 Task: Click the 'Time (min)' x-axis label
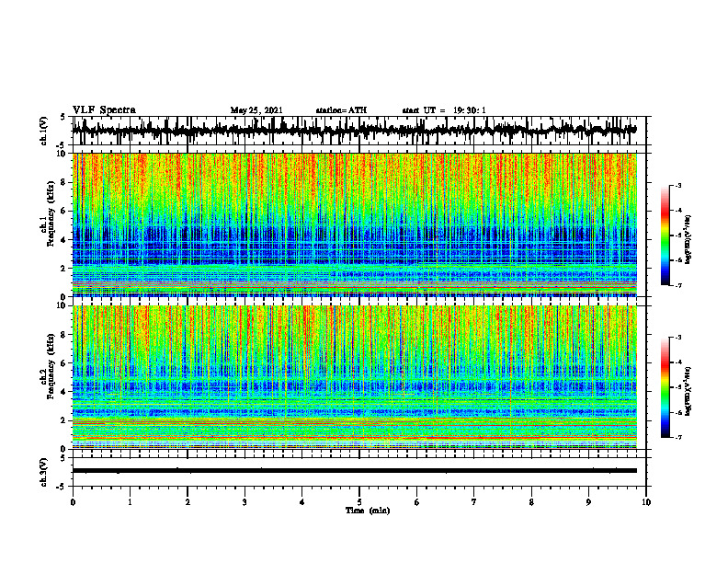tap(368, 511)
